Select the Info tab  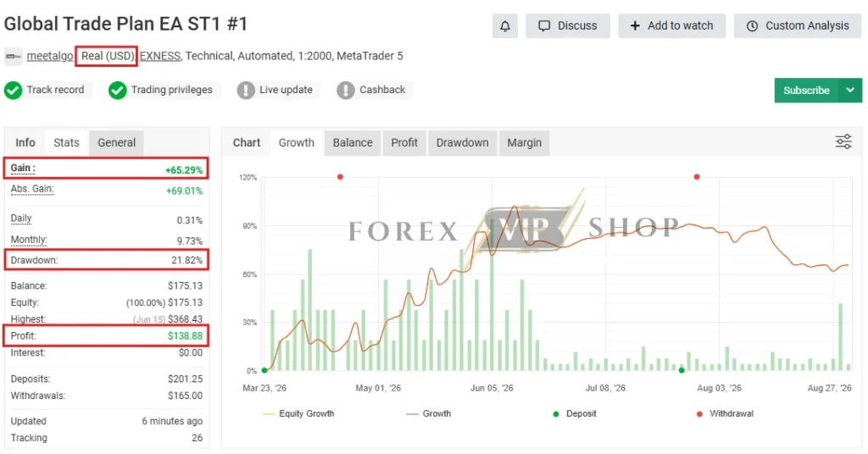point(25,142)
